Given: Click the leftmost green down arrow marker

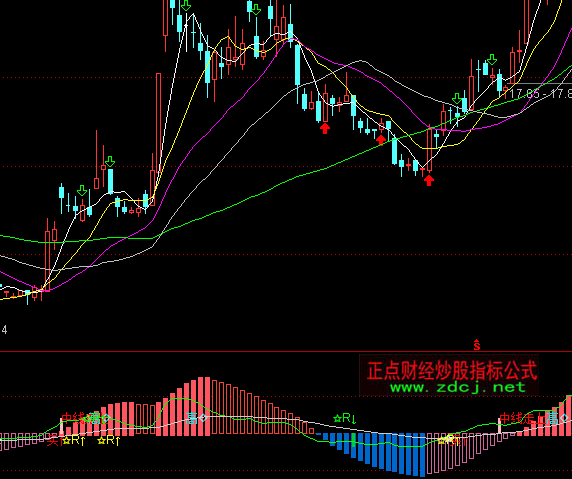Looking at the screenshot, I should (x=82, y=191).
